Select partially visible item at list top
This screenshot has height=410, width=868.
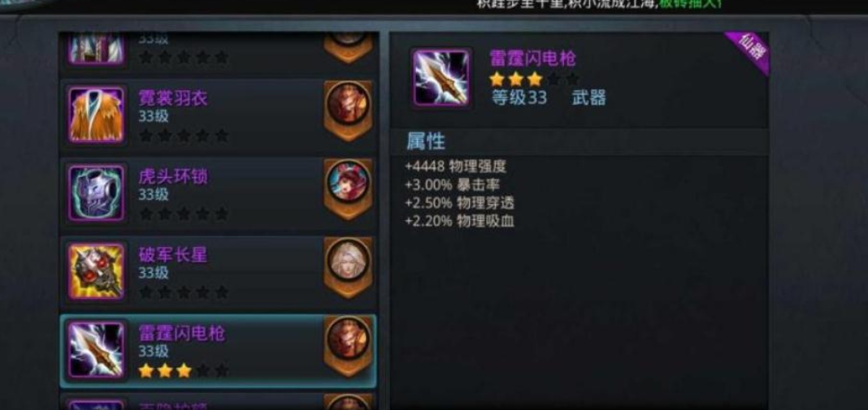click(219, 50)
